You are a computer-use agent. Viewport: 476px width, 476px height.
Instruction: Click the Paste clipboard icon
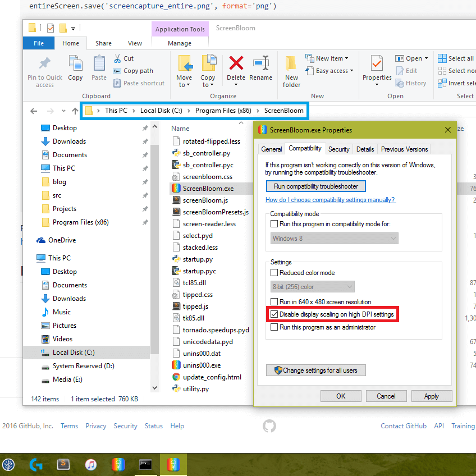[99, 63]
